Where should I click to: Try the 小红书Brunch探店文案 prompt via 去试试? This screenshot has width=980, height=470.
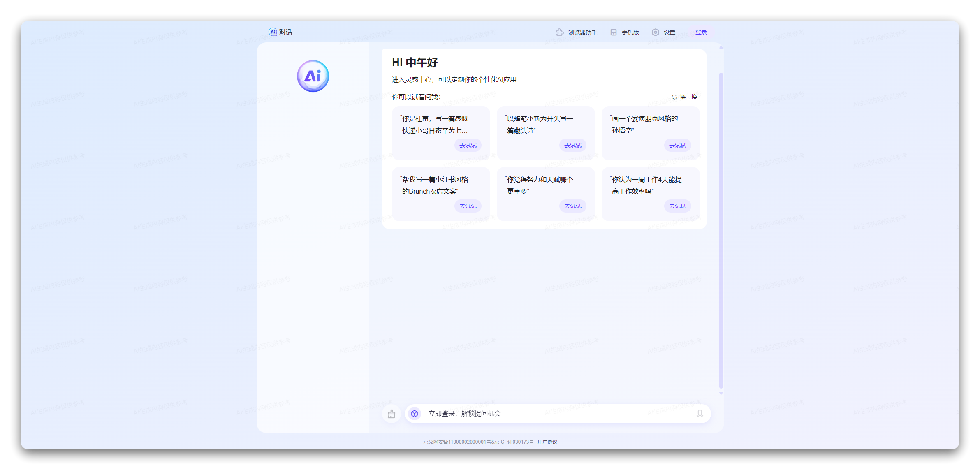point(468,206)
